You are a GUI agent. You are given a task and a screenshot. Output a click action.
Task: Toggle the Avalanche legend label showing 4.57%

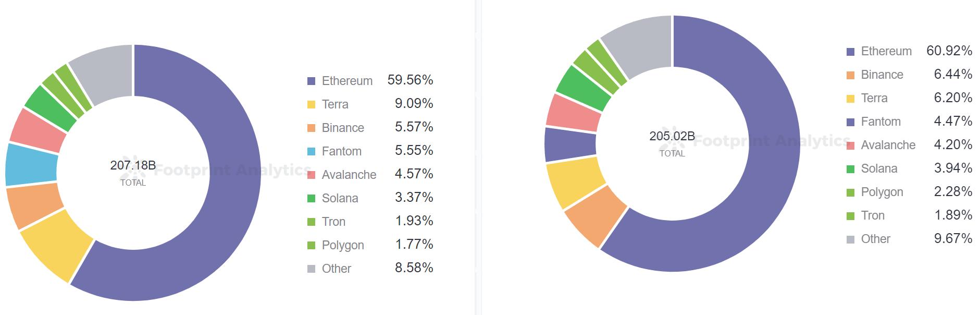(x=349, y=175)
